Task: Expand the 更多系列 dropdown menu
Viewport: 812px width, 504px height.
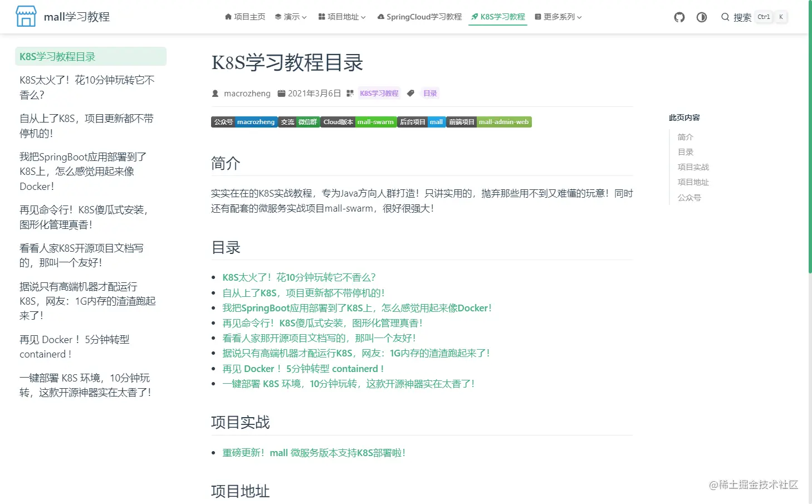Action: pos(558,17)
